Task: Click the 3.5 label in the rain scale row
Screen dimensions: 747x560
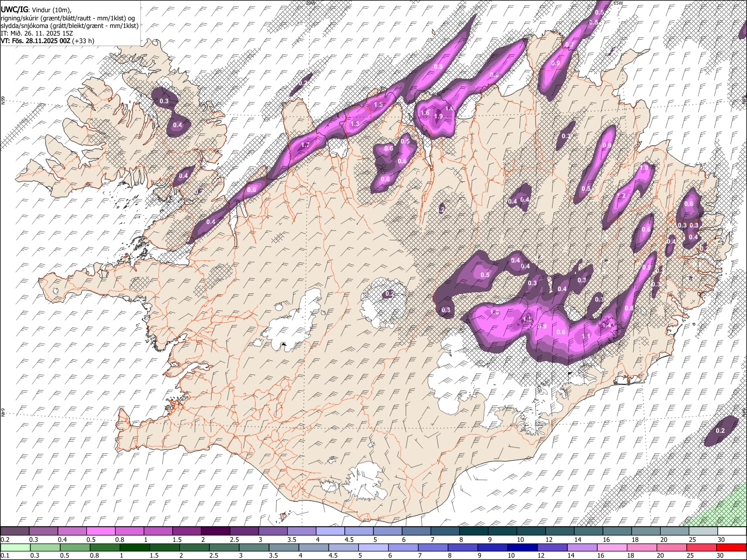Action: [x=273, y=556]
